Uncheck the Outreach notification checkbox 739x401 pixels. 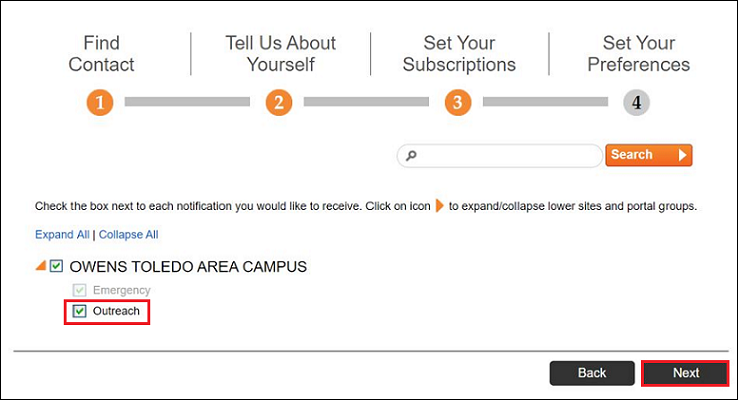tap(80, 311)
